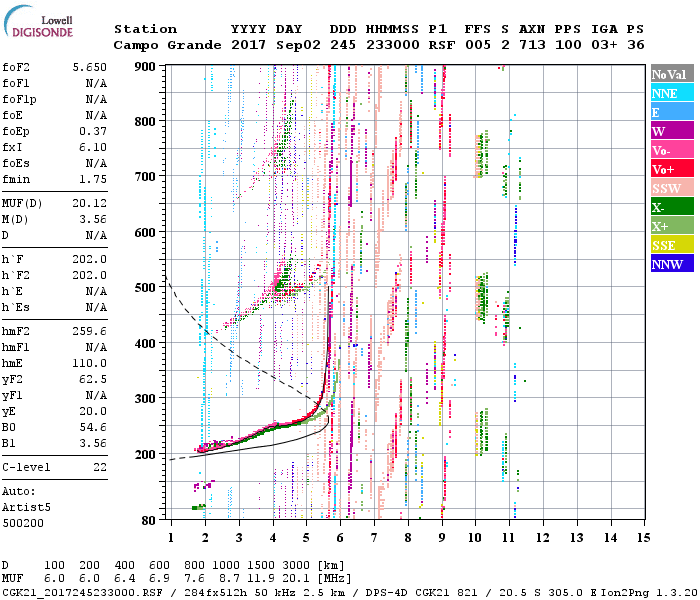Click the NNE cyan legend swatch

670,94
